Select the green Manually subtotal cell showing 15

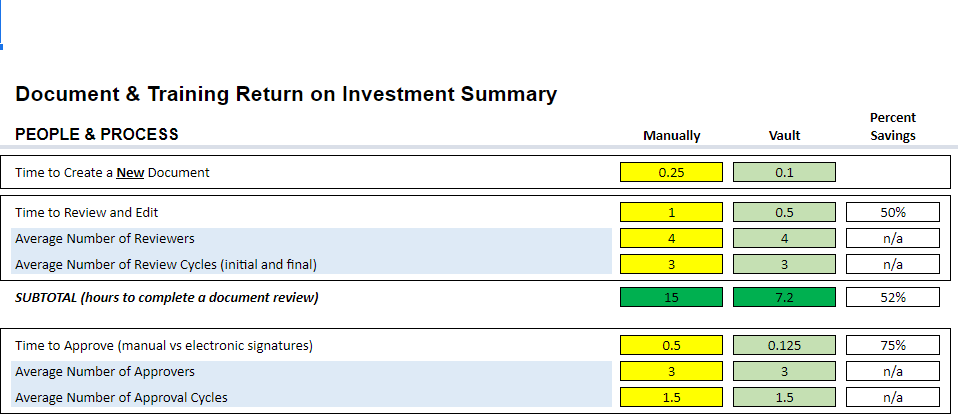pyautogui.click(x=671, y=297)
